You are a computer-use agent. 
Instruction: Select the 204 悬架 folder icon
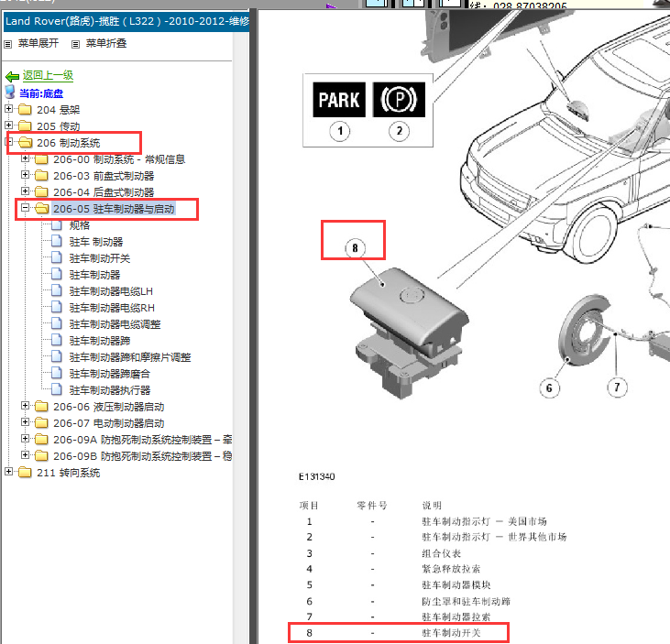pyautogui.click(x=25, y=109)
